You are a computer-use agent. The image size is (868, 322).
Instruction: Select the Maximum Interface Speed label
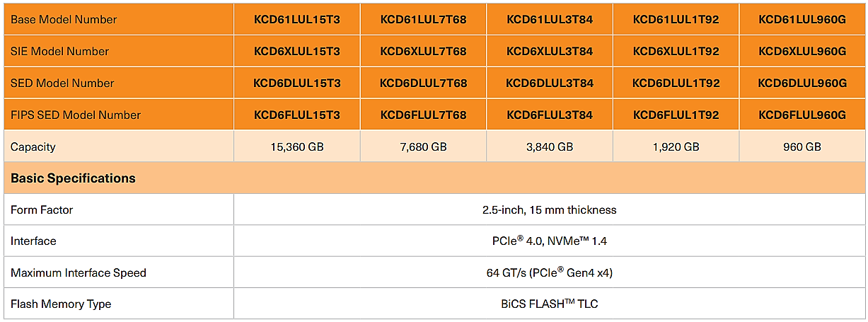79,272
